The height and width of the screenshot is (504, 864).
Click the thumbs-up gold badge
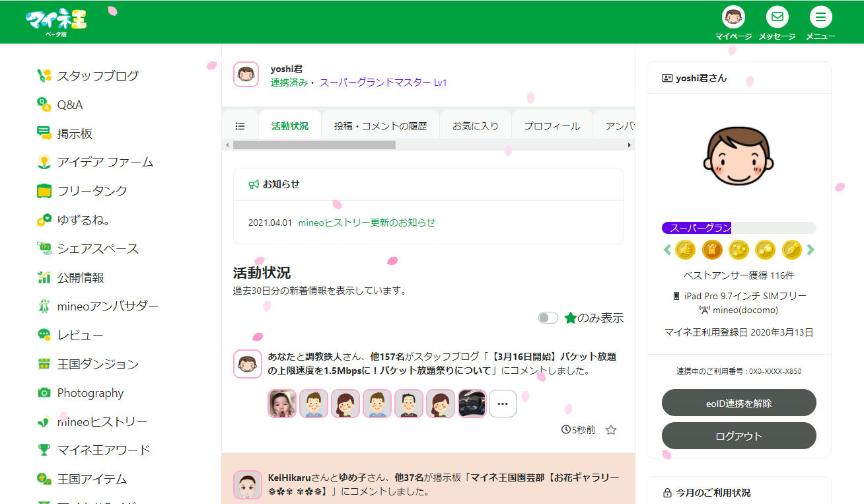(685, 250)
